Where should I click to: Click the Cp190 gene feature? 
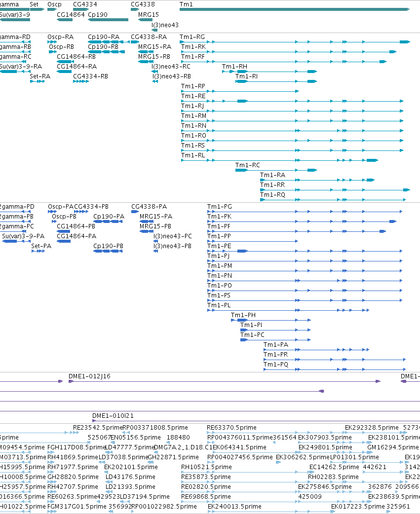tap(108, 20)
